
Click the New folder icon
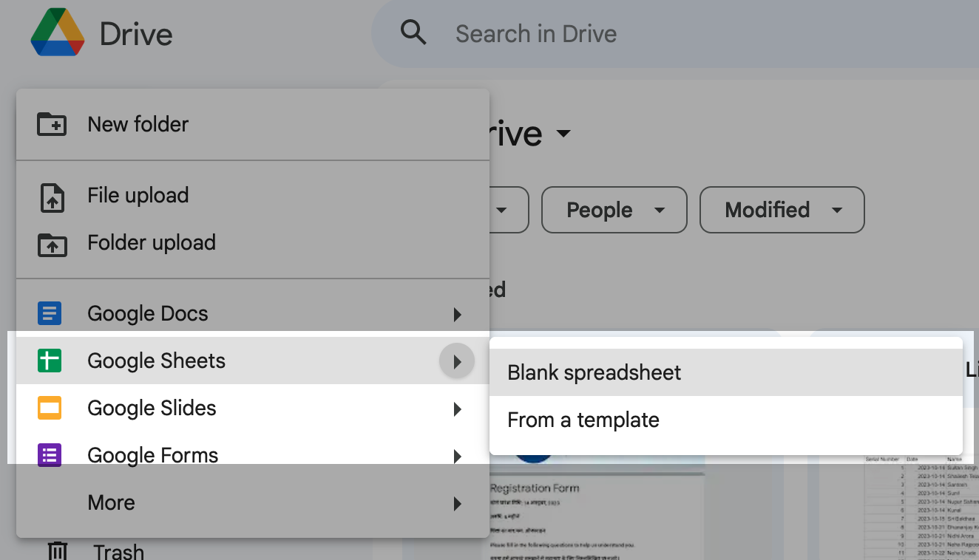[52, 124]
